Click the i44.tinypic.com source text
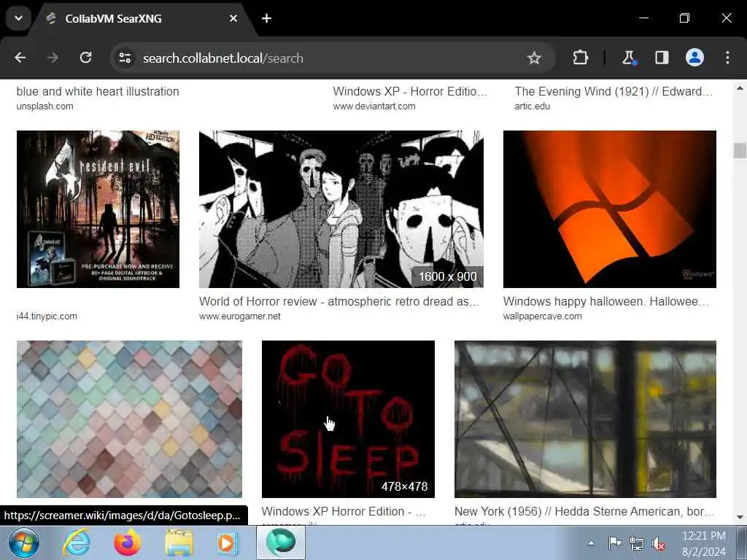This screenshot has height=560, width=747. (x=47, y=316)
